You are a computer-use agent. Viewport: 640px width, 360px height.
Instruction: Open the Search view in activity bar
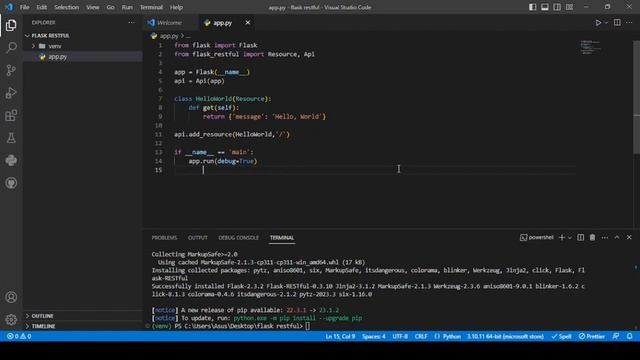[11, 48]
